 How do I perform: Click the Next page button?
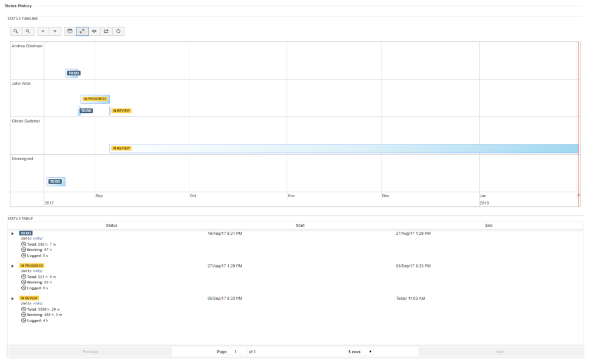click(x=500, y=352)
